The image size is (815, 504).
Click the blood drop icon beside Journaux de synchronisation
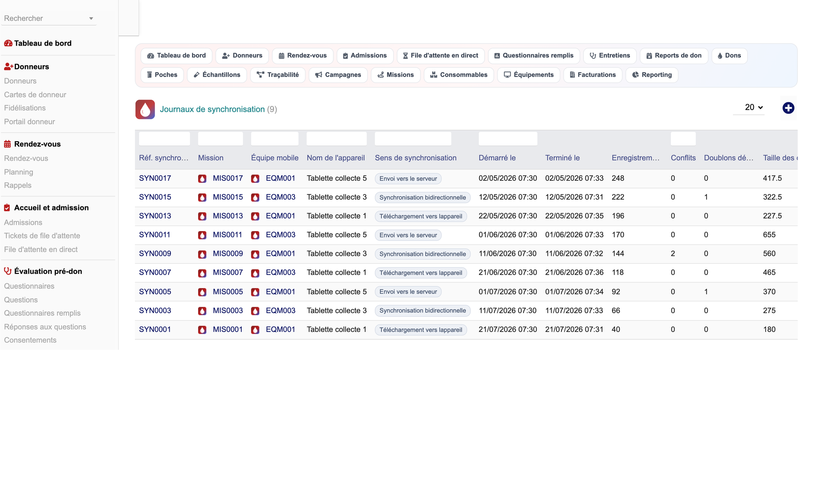click(145, 109)
